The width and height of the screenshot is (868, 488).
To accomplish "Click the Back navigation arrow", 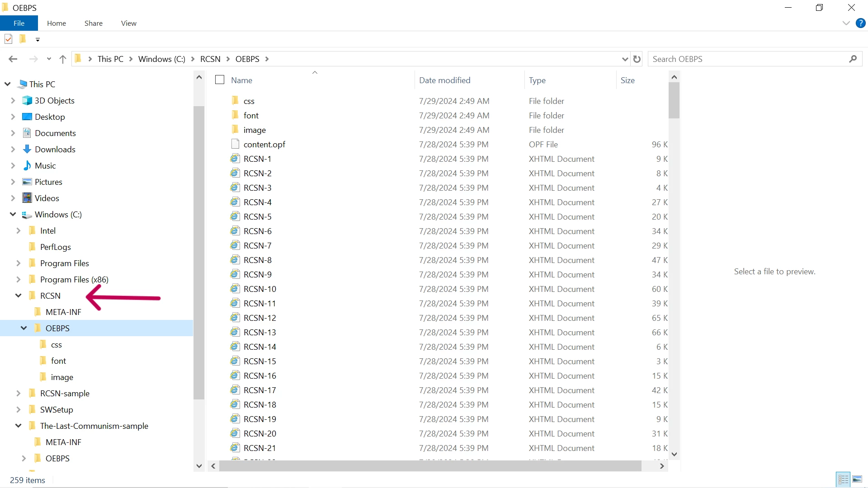I will (13, 59).
